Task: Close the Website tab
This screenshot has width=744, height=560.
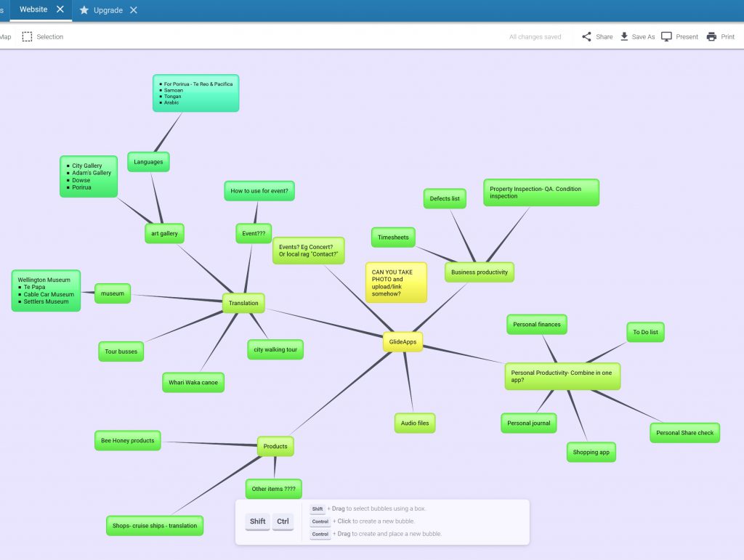Action: (60, 9)
